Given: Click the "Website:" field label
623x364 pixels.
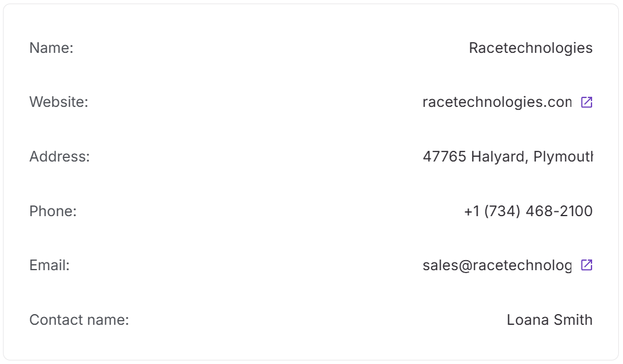Looking at the screenshot, I should coord(58,102).
